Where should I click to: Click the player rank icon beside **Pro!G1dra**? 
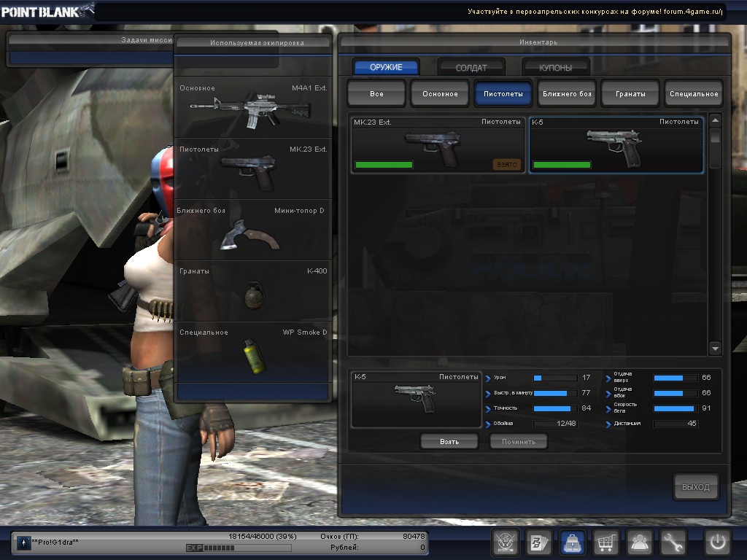23,542
